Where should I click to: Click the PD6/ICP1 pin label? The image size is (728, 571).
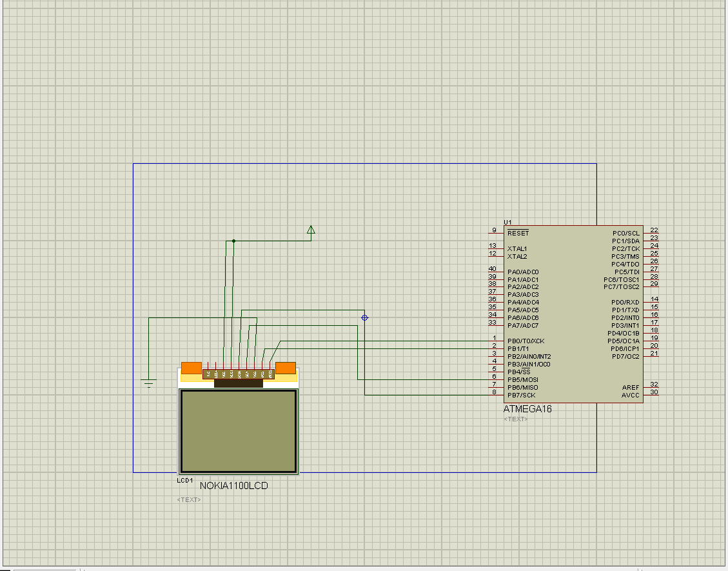[625, 348]
